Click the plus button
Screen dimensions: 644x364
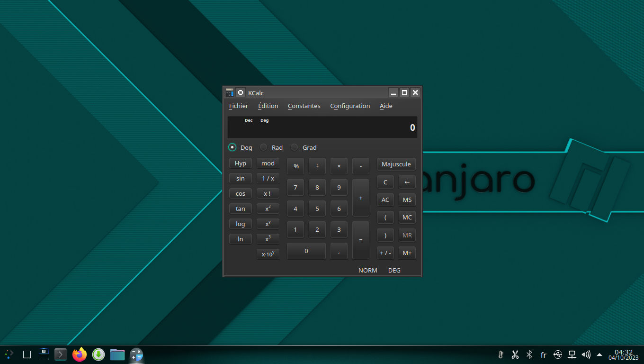[x=361, y=198]
